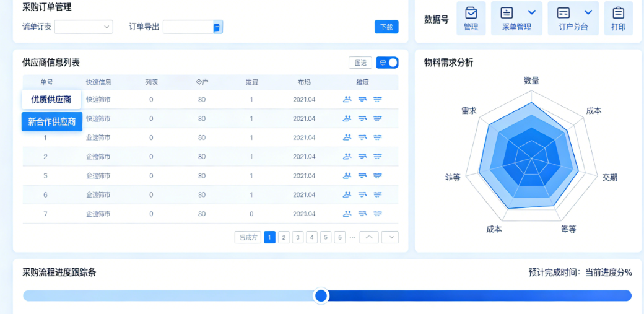Toggle the switch in supplier list header

coord(388,63)
